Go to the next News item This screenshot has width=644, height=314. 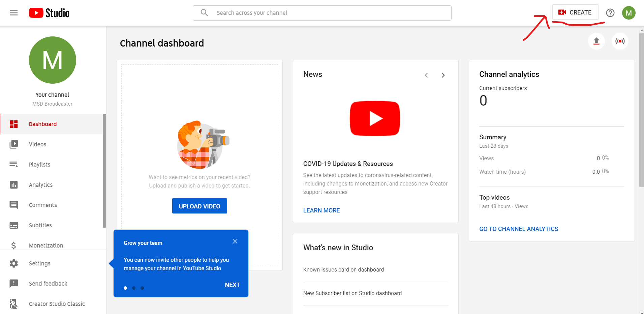pos(443,75)
